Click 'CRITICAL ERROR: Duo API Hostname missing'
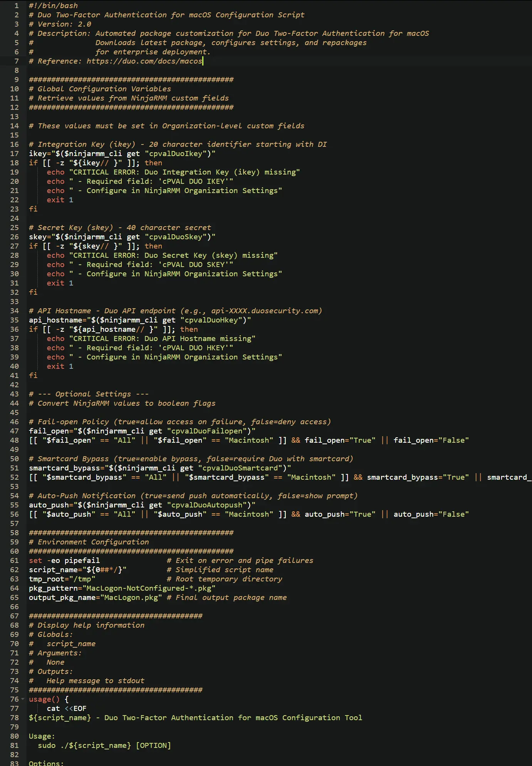The height and width of the screenshot is (766, 532). click(x=162, y=338)
